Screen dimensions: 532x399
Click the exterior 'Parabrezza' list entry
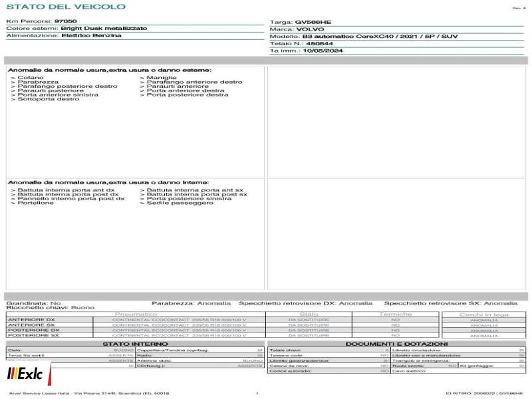pyautogui.click(x=38, y=82)
